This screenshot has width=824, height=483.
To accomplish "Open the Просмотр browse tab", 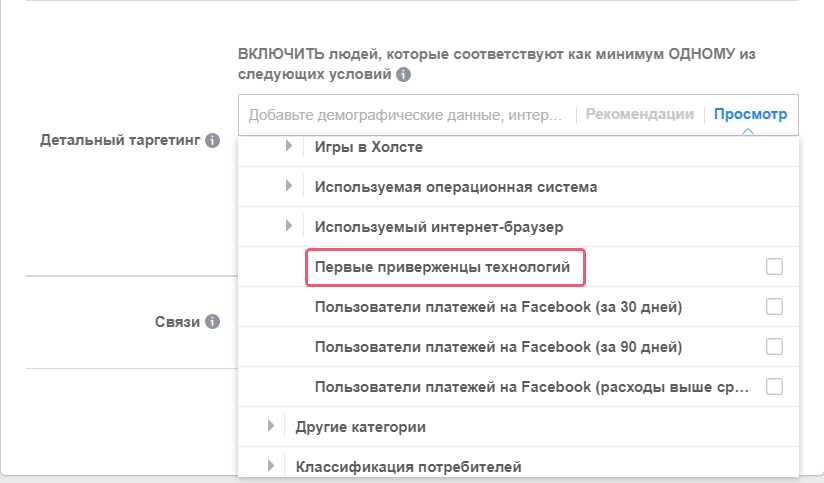I will [x=750, y=114].
